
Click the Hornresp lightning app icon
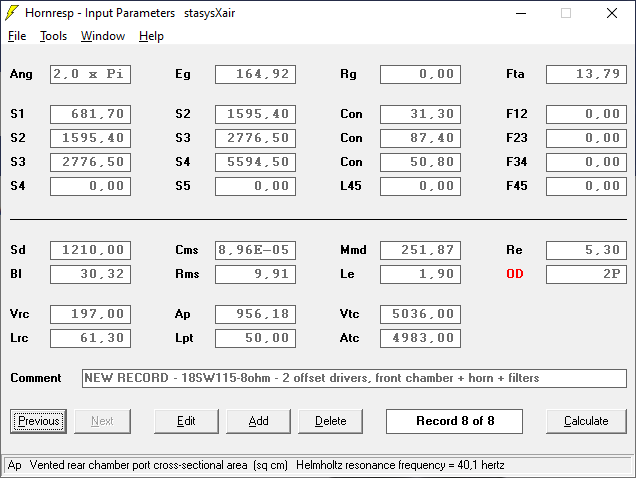[12, 13]
